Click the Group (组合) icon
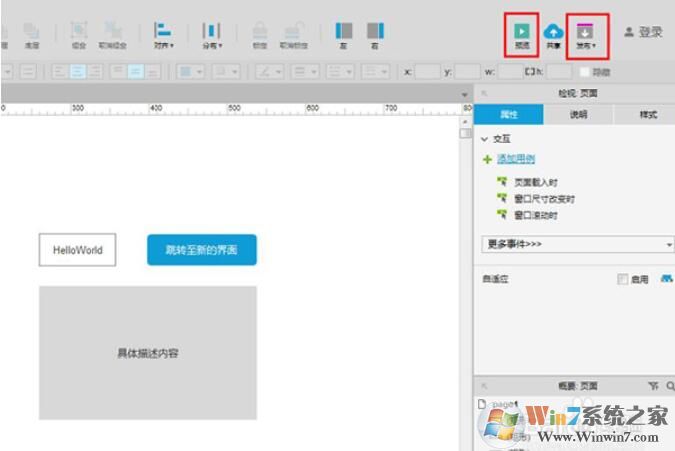This screenshot has height=451, width=675. (79, 30)
